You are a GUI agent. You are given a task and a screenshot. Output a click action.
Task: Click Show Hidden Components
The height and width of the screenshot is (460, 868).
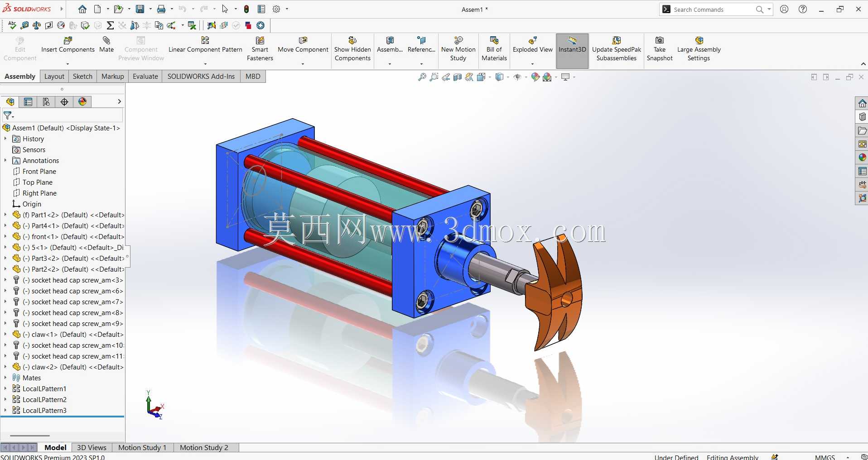coord(352,49)
